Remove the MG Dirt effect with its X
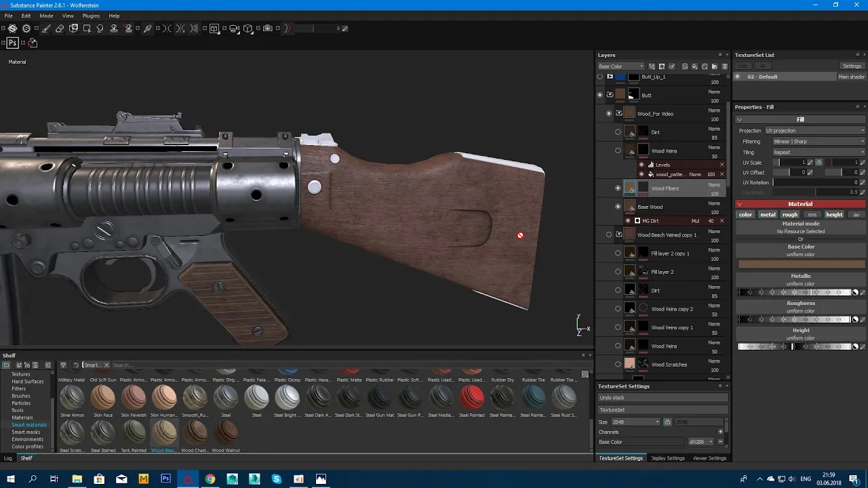This screenshot has height=488, width=868. [722, 221]
